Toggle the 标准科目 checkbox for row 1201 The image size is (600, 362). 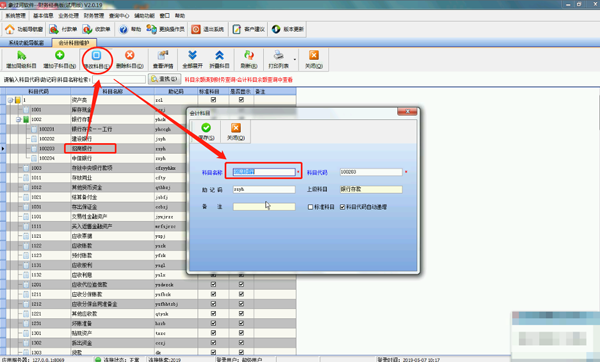coord(214,284)
